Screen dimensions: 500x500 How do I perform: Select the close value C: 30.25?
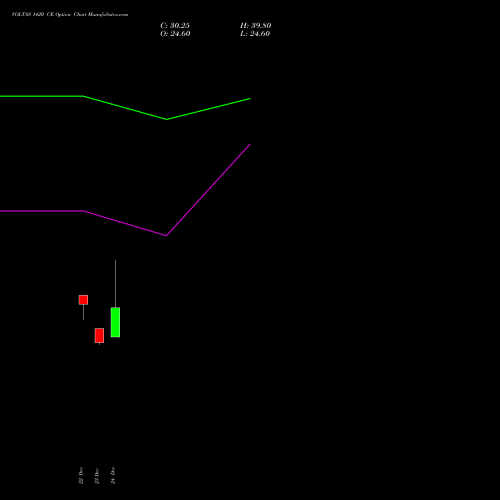(175, 26)
